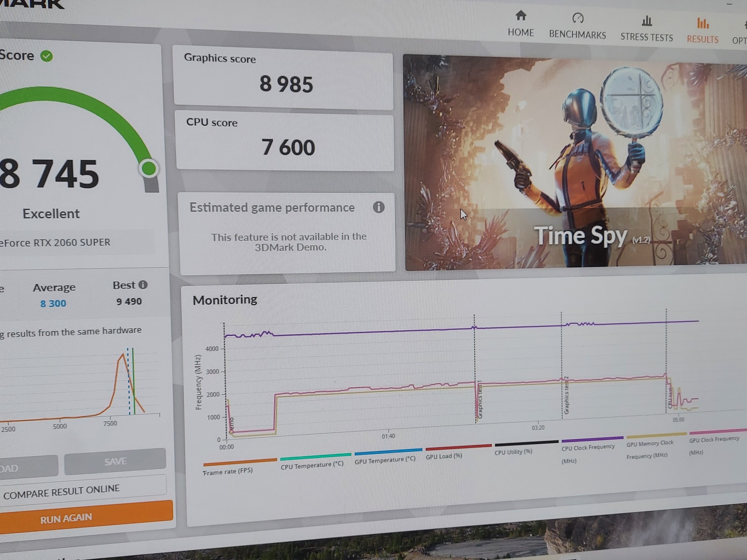Viewport: 747px width, 560px height.
Task: Click the CPU score value 7 600
Action: pyautogui.click(x=288, y=147)
